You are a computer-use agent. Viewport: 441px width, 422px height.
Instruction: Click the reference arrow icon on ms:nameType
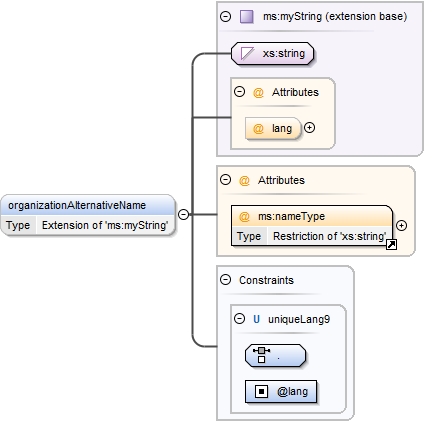(x=391, y=245)
